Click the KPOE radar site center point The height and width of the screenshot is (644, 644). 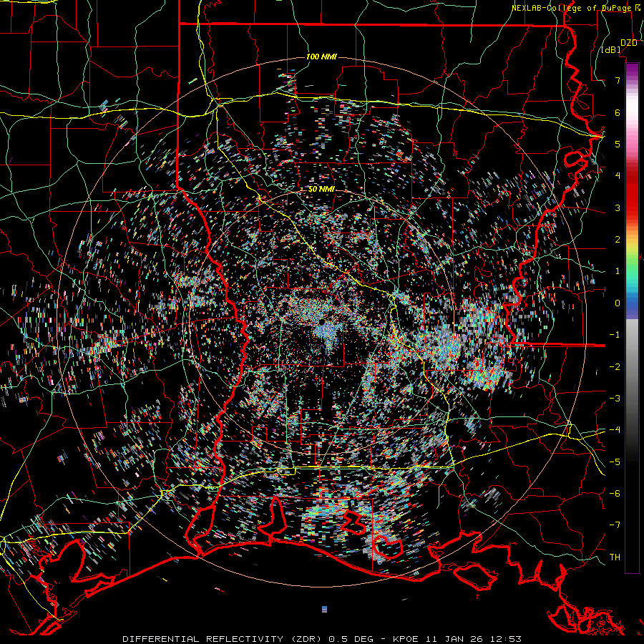pos(321,323)
